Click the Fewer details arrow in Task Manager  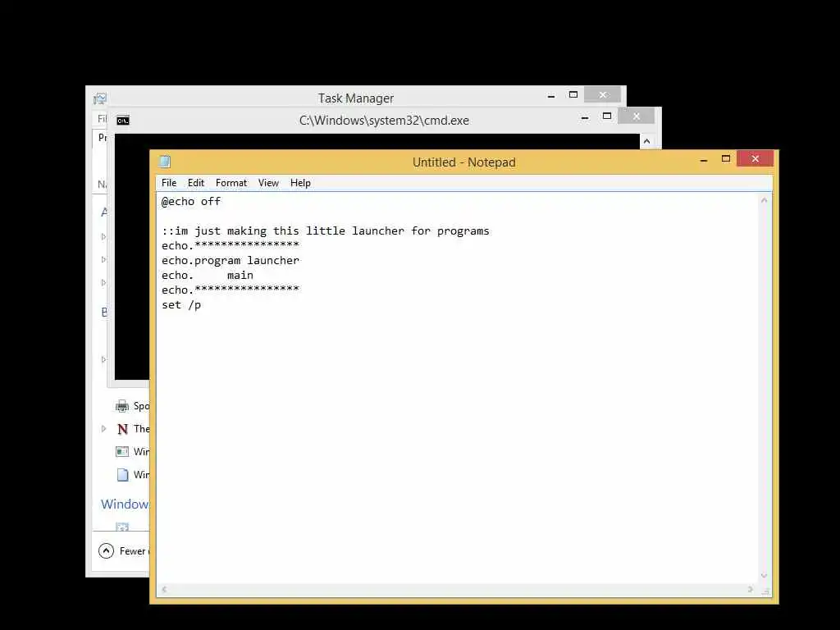coord(107,550)
